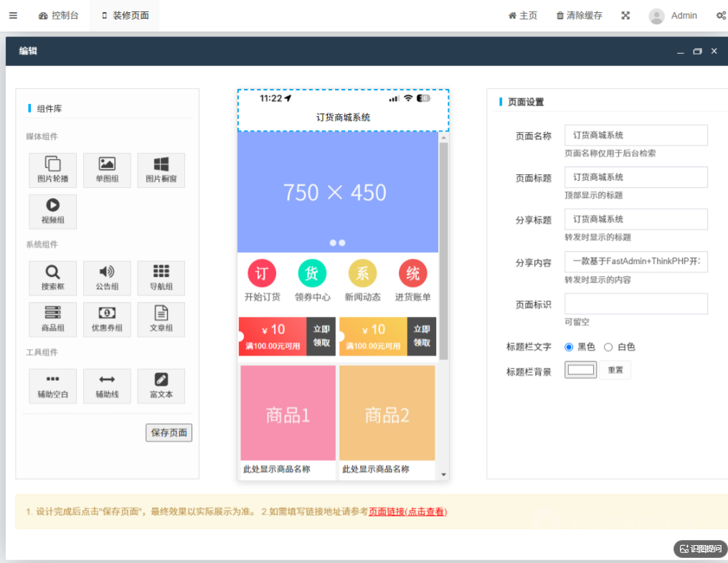Screen dimensions: 728x563
Task: Add the 辅助线 divider line component
Action: (107, 386)
